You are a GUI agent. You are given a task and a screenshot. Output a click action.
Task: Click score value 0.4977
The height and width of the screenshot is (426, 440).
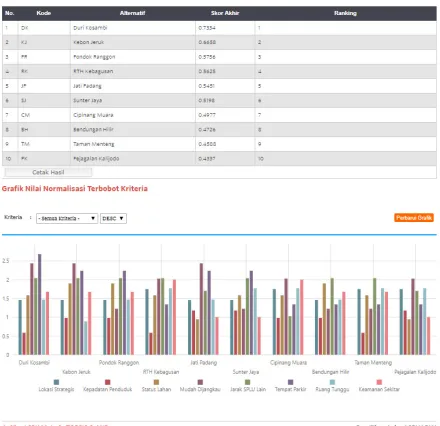207,115
